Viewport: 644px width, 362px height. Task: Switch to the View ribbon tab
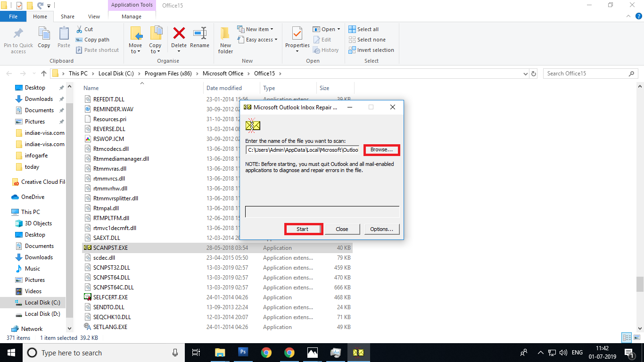click(x=94, y=16)
